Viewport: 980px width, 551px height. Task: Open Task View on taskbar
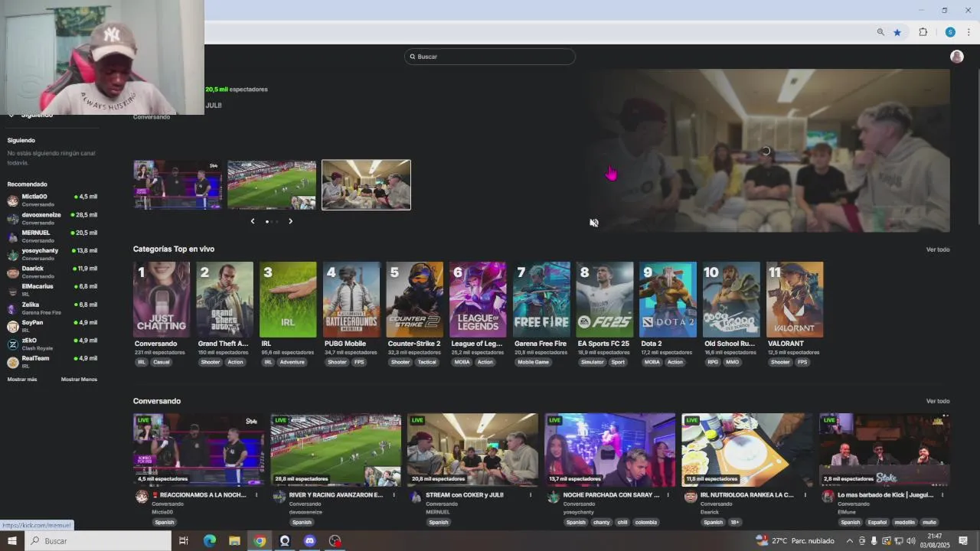click(x=184, y=541)
